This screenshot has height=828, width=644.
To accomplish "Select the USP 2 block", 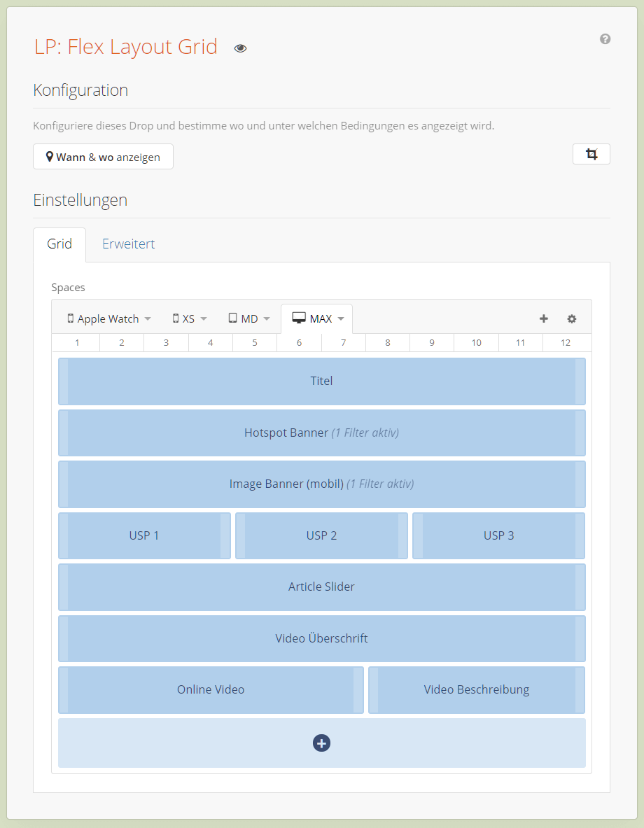I will [322, 535].
